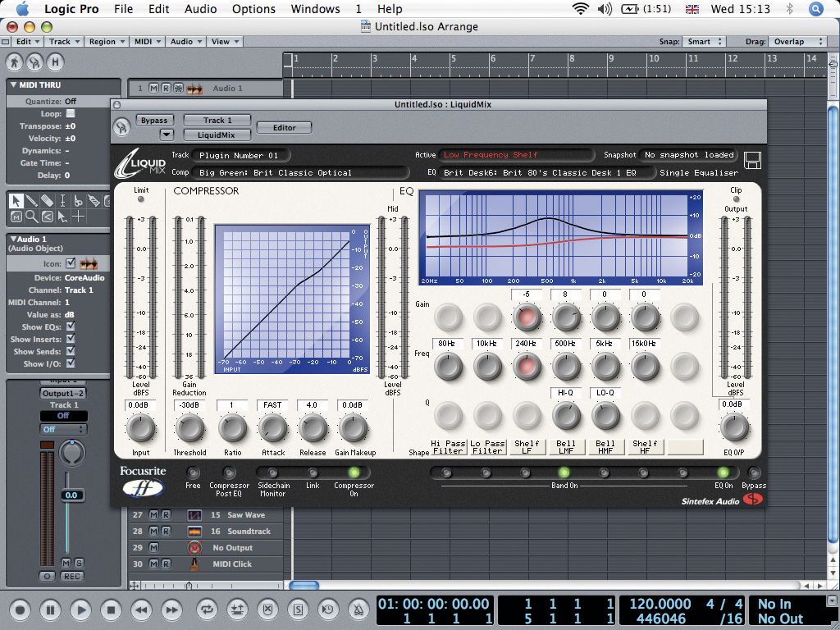Open the Audio menu in the Arrange window

(185, 41)
